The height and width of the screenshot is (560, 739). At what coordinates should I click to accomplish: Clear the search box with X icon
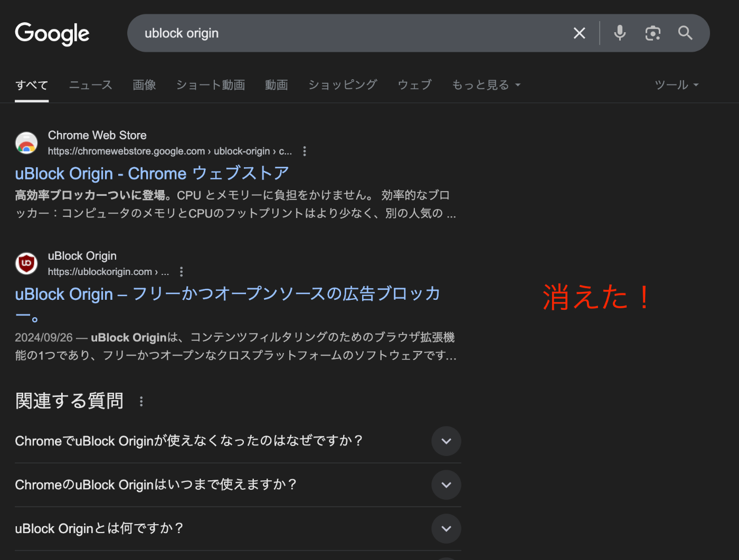click(x=579, y=33)
